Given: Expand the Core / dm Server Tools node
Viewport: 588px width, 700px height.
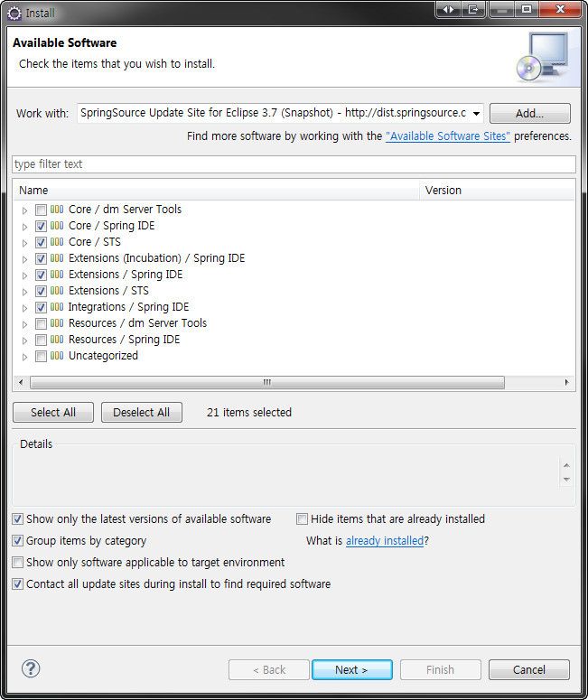Looking at the screenshot, I should [x=25, y=210].
